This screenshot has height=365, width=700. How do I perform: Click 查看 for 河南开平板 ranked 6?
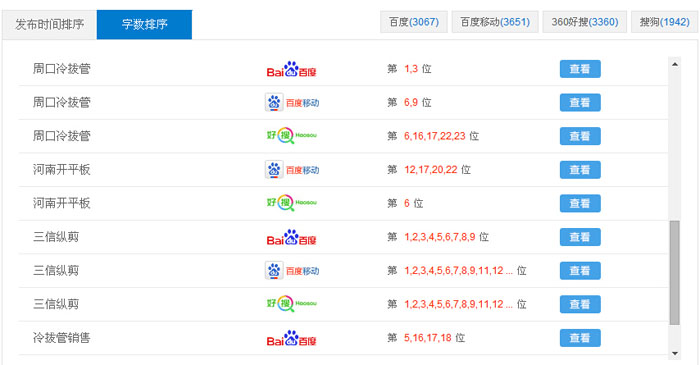coord(580,203)
